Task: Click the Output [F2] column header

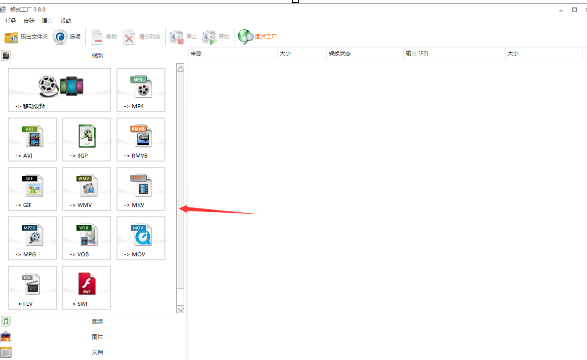Action: 454,54
